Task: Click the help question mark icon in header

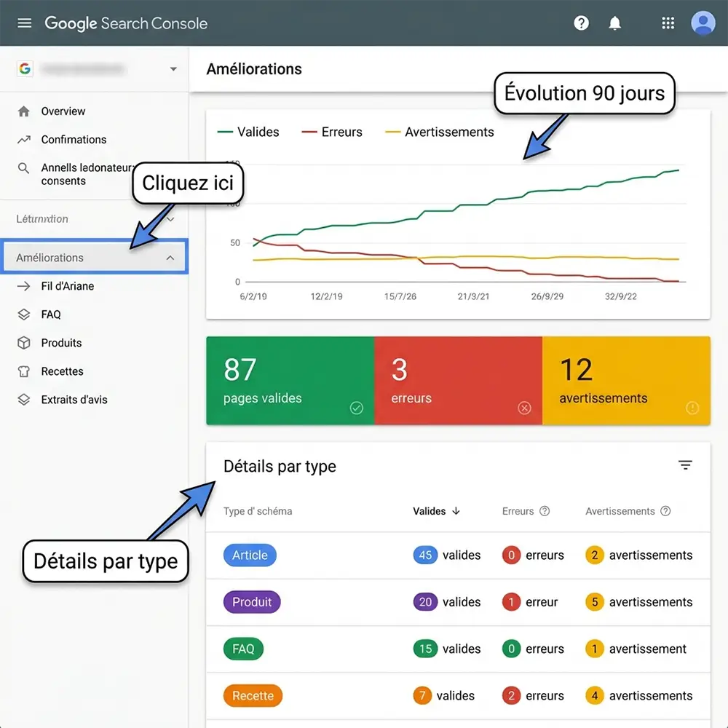Action: point(581,23)
